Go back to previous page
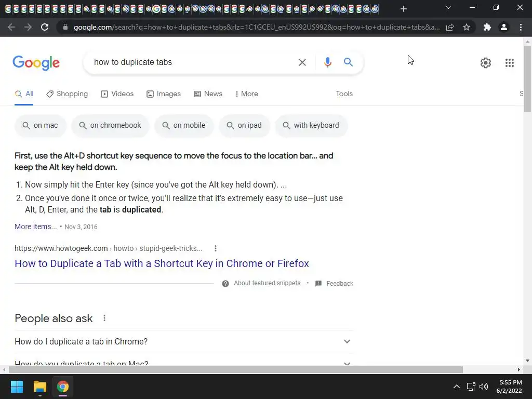This screenshot has height=399, width=532. [11, 27]
